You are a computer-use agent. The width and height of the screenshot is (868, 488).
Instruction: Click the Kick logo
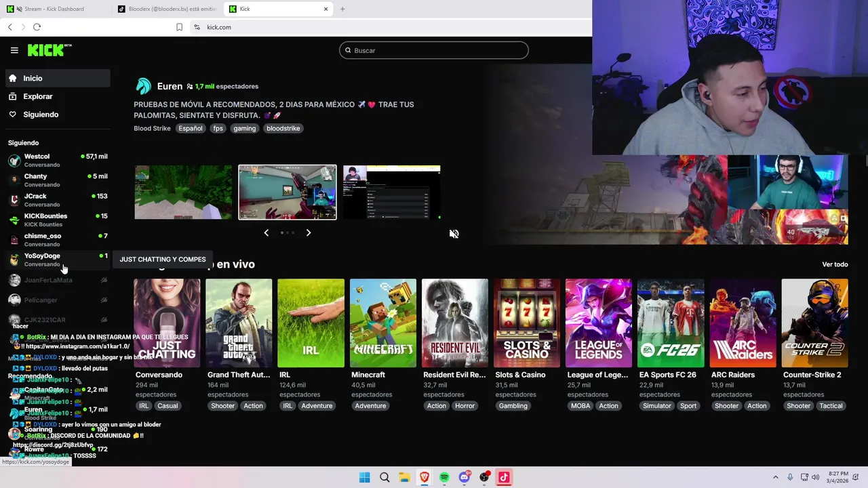pos(49,50)
